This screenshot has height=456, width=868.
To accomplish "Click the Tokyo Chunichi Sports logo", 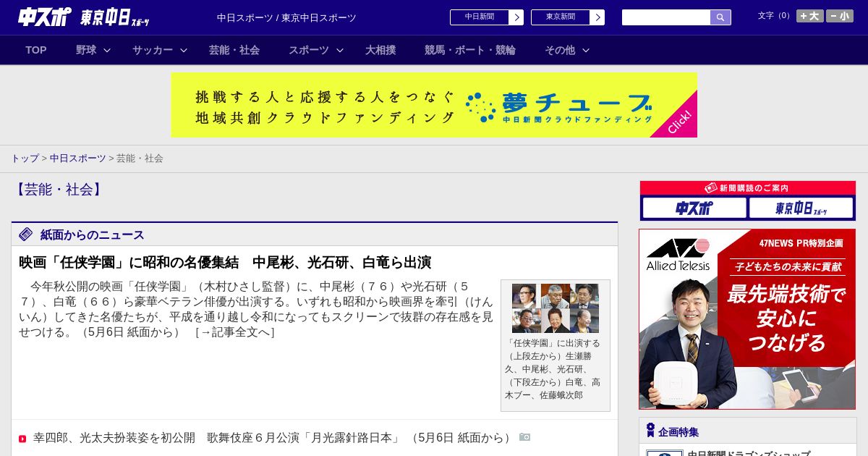I will coord(115,17).
